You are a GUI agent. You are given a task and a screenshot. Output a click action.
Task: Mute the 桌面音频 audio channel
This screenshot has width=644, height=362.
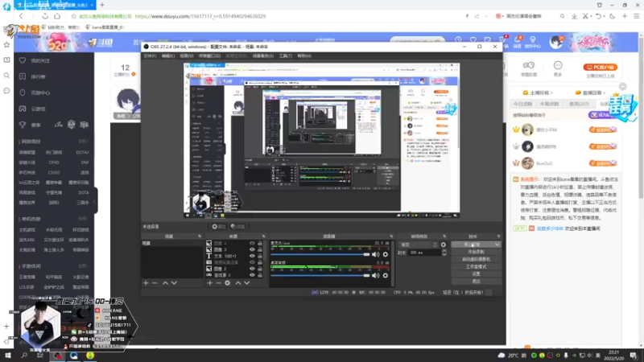375,275
